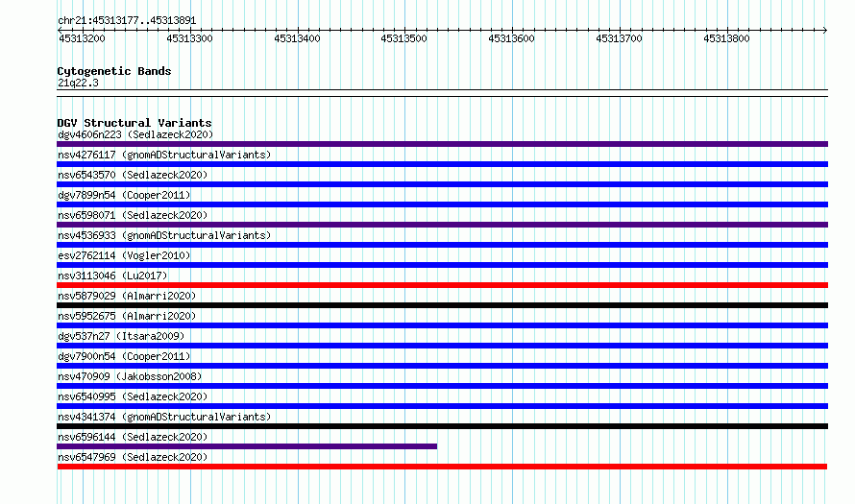
Task: Select the blue bar under nsv470909
Action: (442, 386)
